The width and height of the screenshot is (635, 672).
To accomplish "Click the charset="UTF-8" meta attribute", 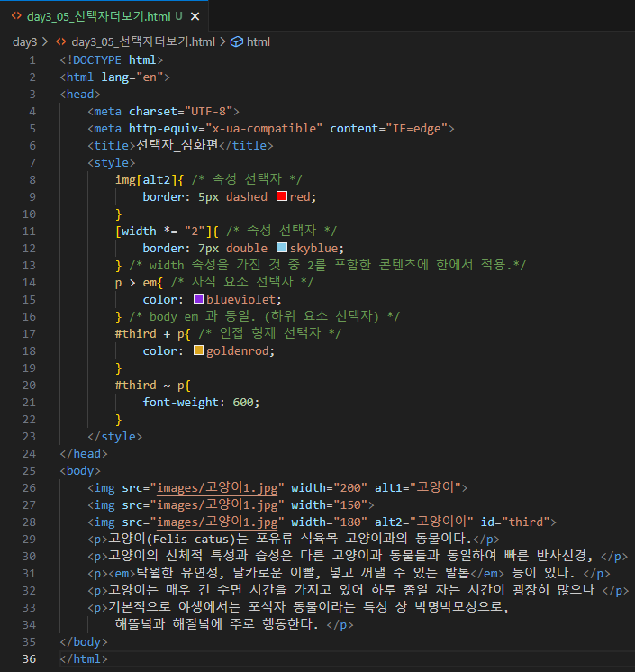I will [x=181, y=112].
